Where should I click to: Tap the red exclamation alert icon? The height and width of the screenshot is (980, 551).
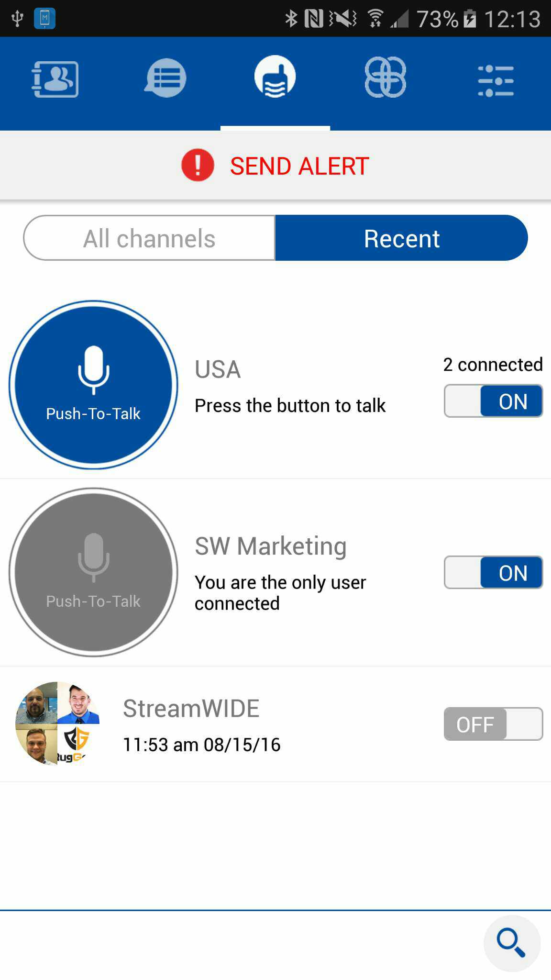(x=198, y=165)
